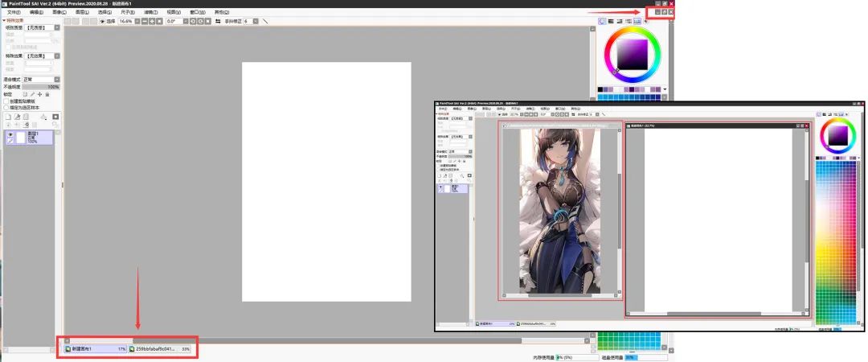This screenshot has width=868, height=362.
Task: Show the intermediate color mixer panel
Action: pyautogui.click(x=628, y=21)
